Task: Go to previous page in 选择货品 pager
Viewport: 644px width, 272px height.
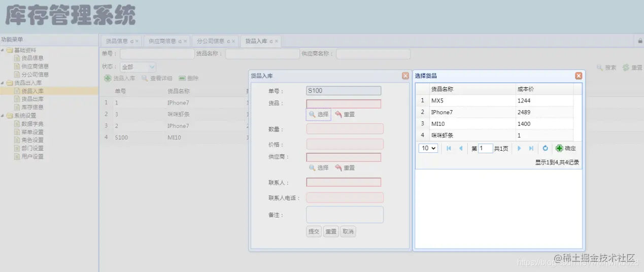Action: (461, 148)
